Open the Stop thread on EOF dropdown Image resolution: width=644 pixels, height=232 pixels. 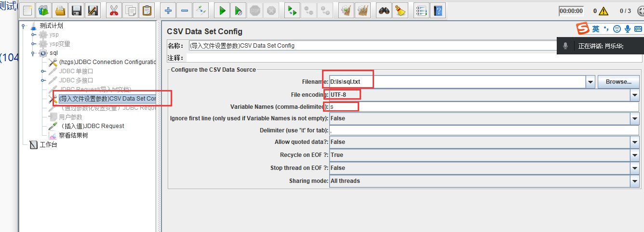click(635, 168)
